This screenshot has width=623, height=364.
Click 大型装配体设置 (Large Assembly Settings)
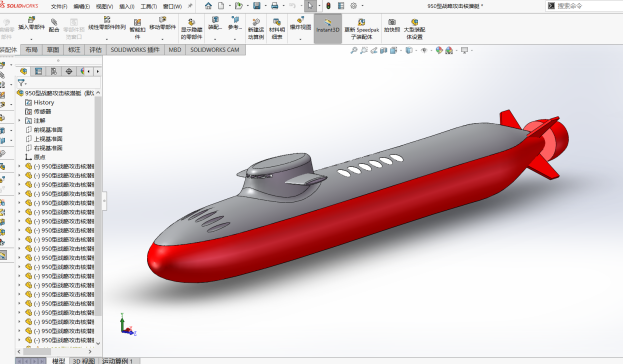point(414,29)
